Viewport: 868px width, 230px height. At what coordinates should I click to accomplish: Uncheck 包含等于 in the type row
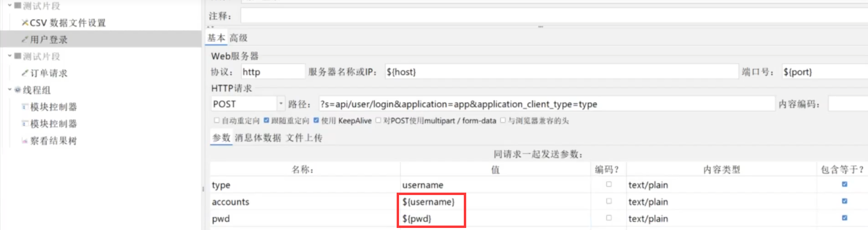[845, 184]
